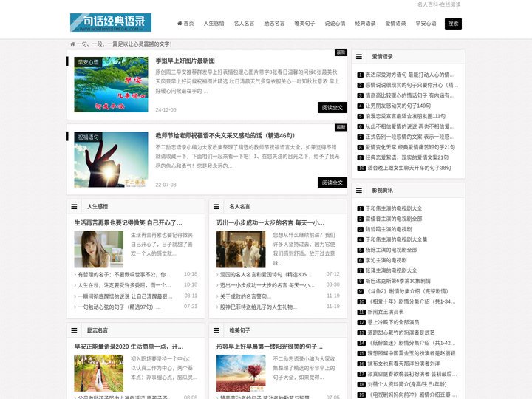The image size is (532, 399).
Task: Open list item 关于成败的名言警句
Action: tap(245, 296)
